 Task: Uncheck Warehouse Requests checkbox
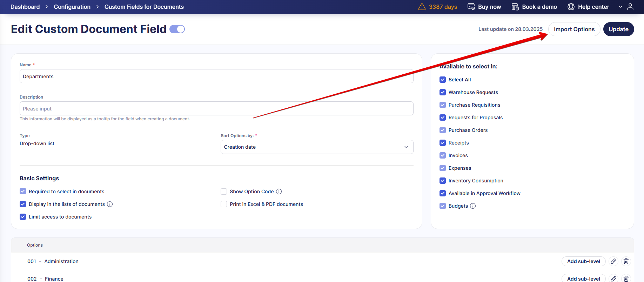point(443,92)
